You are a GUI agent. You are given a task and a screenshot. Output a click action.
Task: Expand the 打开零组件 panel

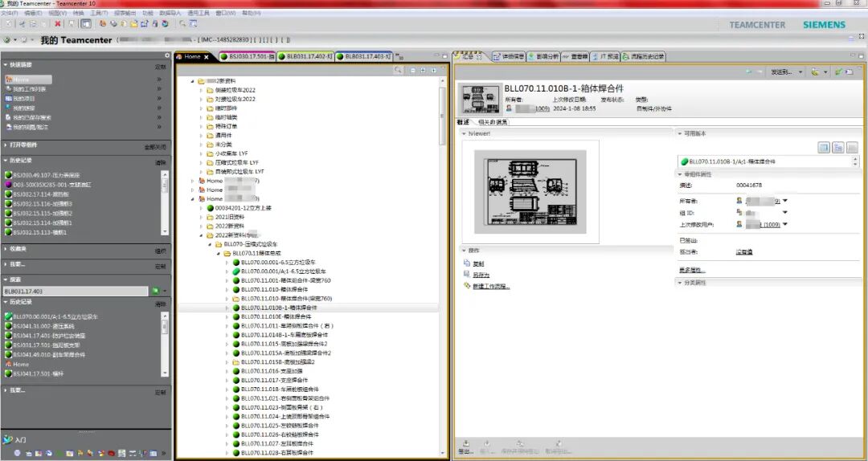click(x=6, y=145)
